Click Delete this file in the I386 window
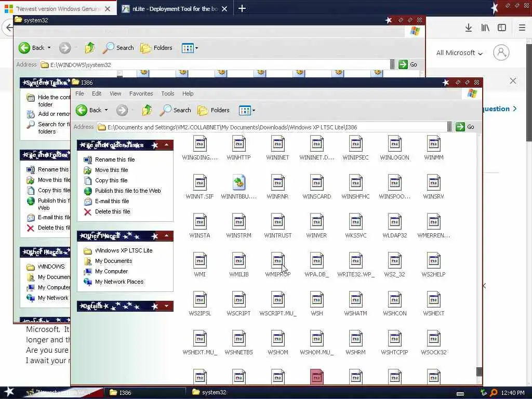This screenshot has width=532, height=399. (113, 212)
